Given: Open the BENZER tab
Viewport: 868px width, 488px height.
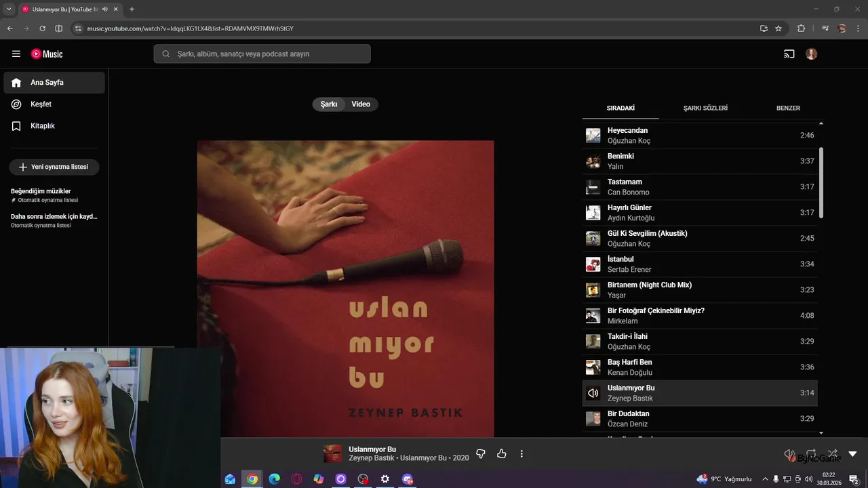Looking at the screenshot, I should tap(788, 108).
